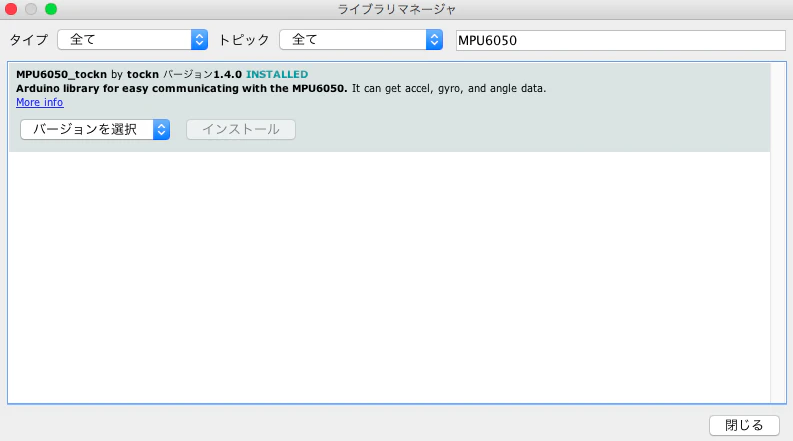793x441 pixels.
Task: Click the タイプ label
Action: coord(29,39)
